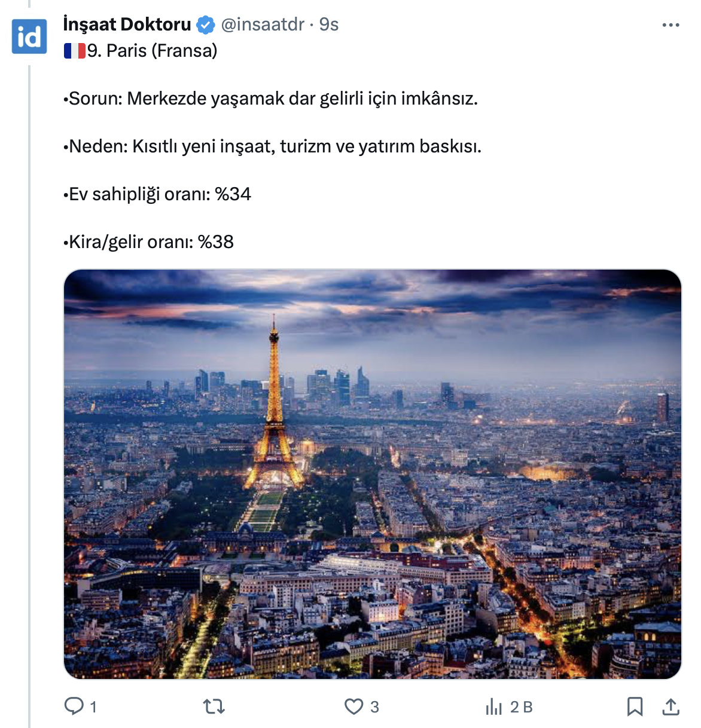The image size is (701, 728).
Task: Bookmark this Paris tweet
Action: click(x=635, y=706)
